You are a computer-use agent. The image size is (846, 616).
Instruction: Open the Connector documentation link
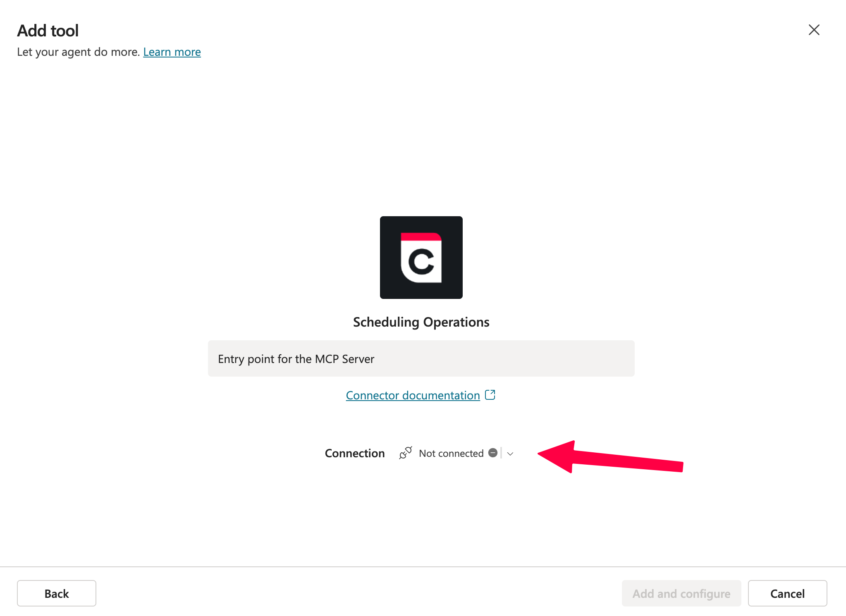coord(413,395)
